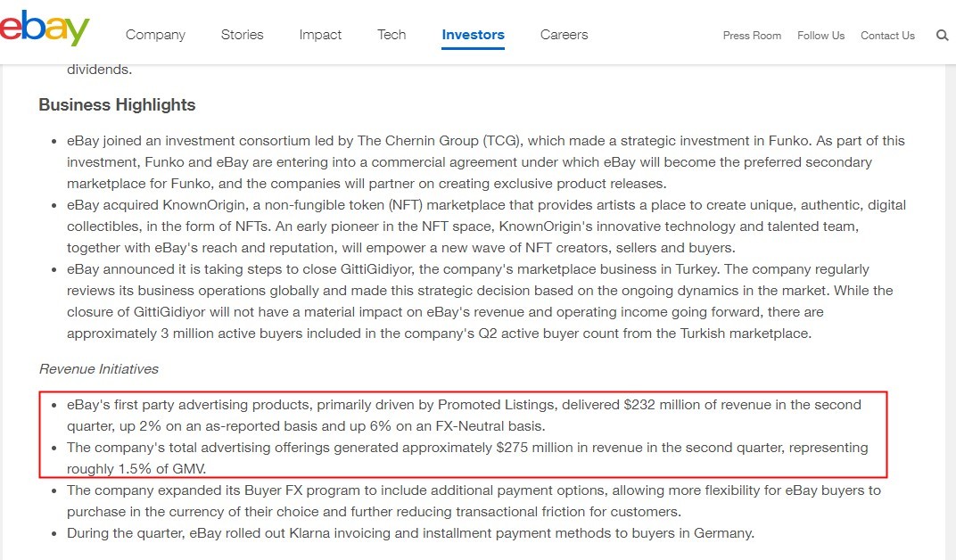Click the Revenue Initiatives subheading
The width and height of the screenshot is (956, 560).
point(98,369)
